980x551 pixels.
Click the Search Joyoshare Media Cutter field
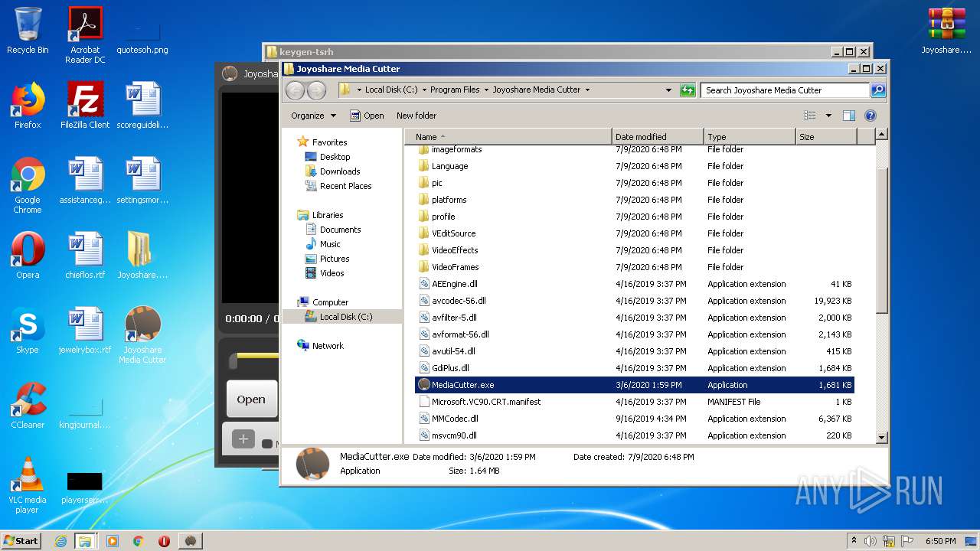coord(786,90)
